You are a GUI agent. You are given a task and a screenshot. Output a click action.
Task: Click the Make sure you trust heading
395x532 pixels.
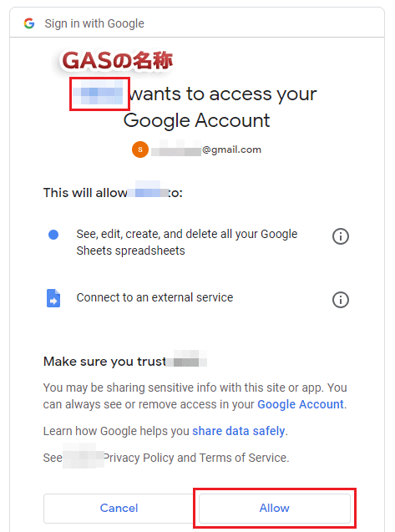[104, 362]
